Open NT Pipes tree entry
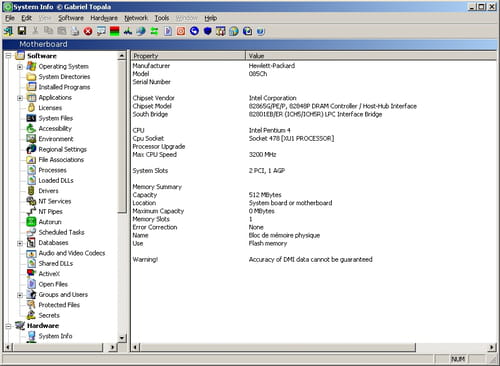Screen dimensions: 500x366 [50, 211]
